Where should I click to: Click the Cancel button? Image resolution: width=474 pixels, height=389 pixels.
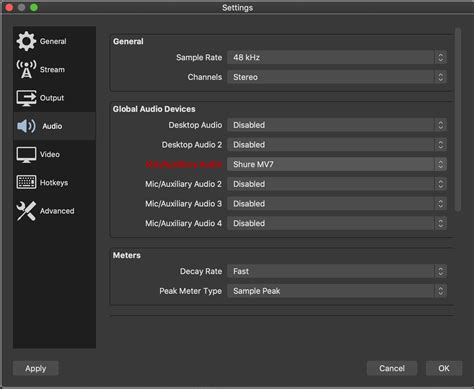[392, 368]
